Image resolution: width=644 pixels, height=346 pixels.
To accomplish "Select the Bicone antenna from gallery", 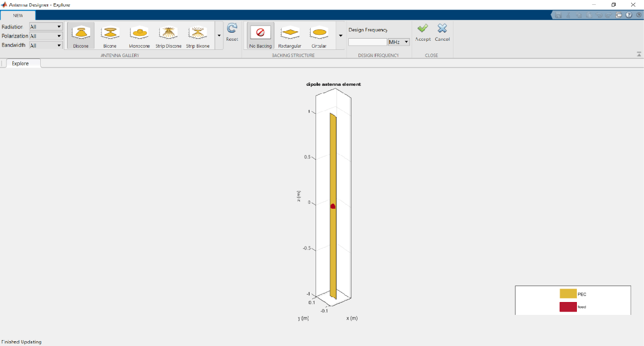I will (109, 36).
